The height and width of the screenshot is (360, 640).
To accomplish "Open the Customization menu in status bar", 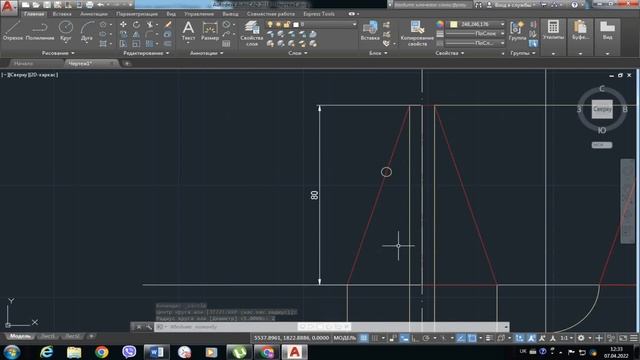I will tap(634, 338).
